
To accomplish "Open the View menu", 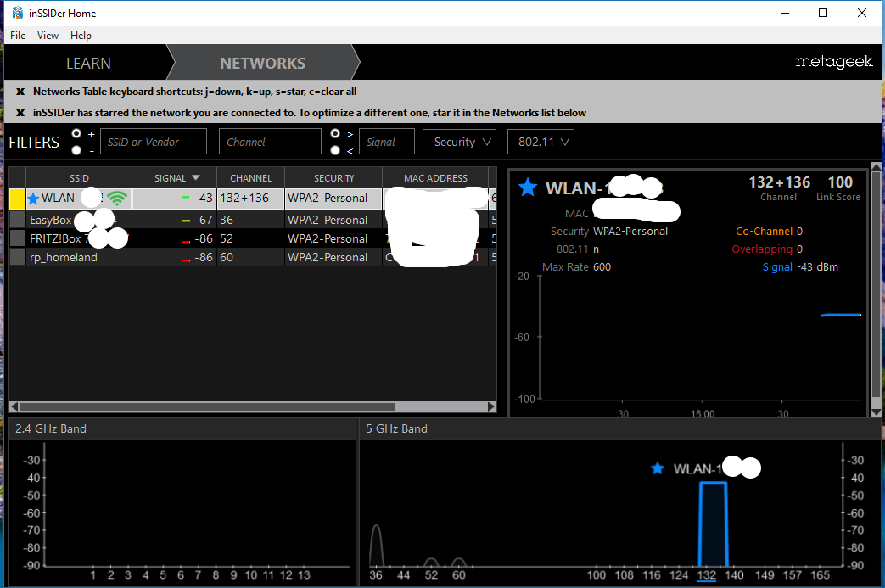I will coord(48,36).
